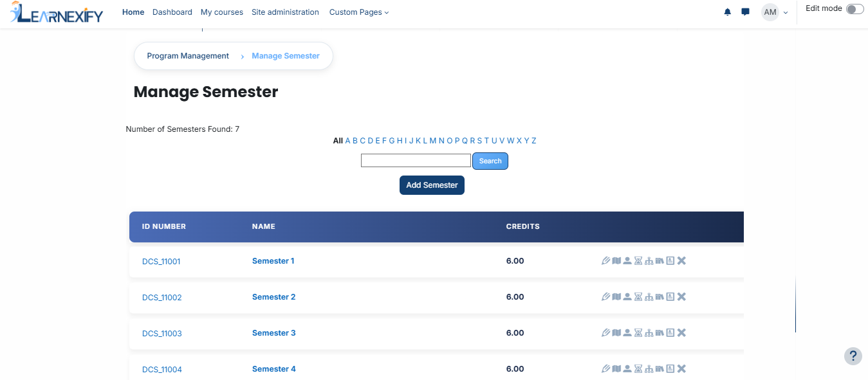Screen dimensions: 868x380
Task: Go to My courses
Action: tap(222, 12)
